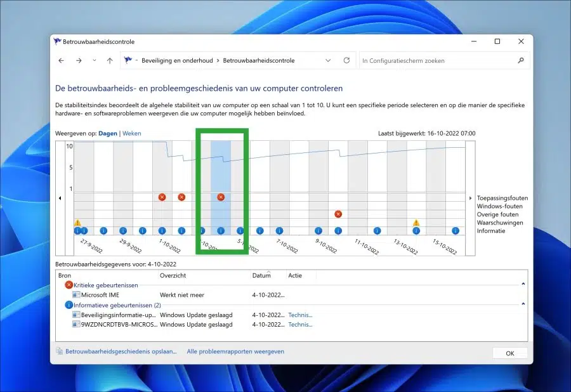Viewport: 571px width, 392px height.
Task: Click the Waarschuwingen legend label
Action: tap(500, 223)
